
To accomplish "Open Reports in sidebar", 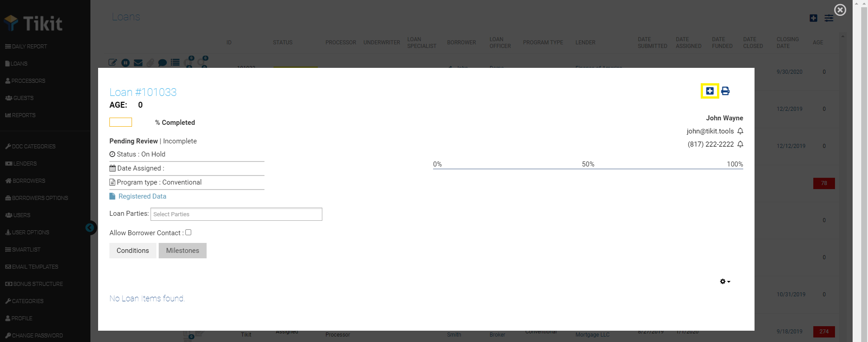I will (20, 115).
